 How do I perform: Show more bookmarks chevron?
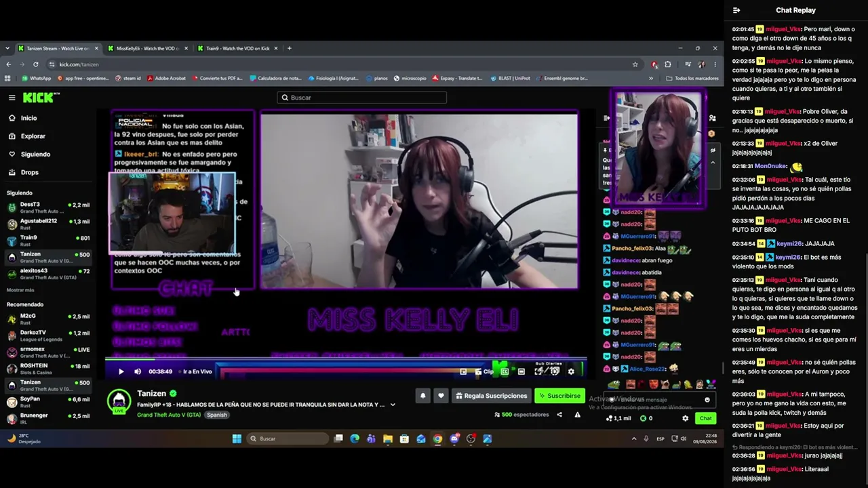point(651,79)
